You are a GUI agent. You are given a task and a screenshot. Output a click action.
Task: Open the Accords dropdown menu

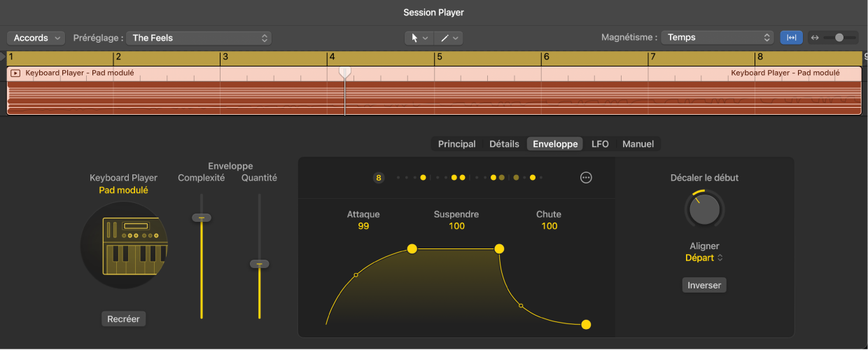pyautogui.click(x=36, y=38)
